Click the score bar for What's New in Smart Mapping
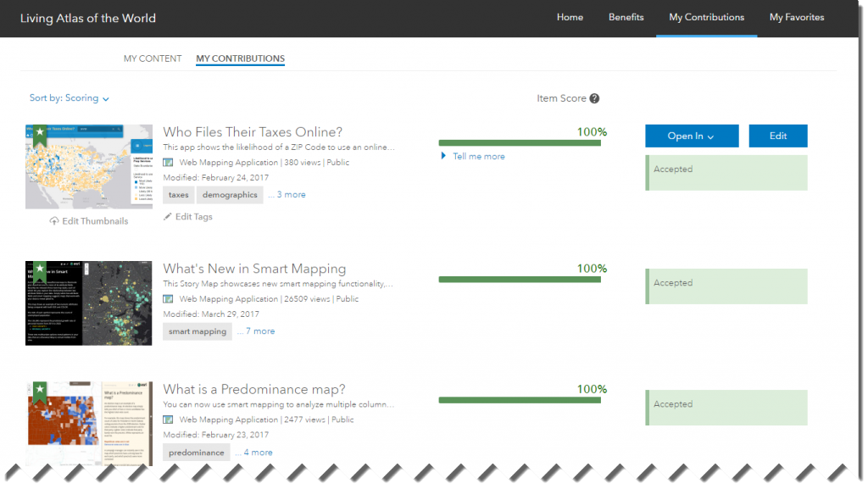 520,280
